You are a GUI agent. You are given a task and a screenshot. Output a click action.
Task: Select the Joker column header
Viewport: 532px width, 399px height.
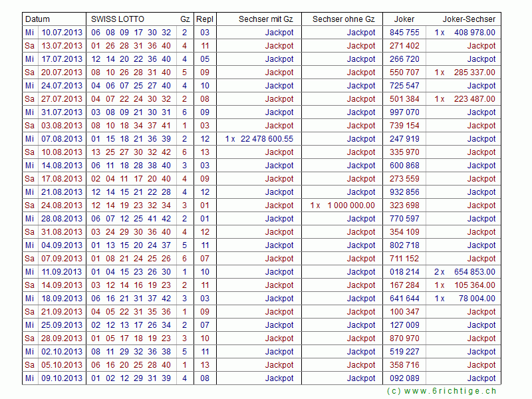click(x=404, y=19)
